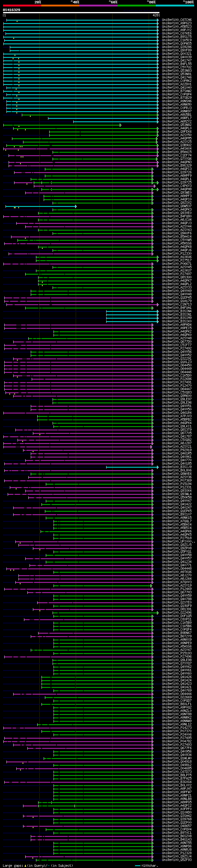Select the UniRef100_B3G0G4 label

pyautogui.click(x=177, y=782)
